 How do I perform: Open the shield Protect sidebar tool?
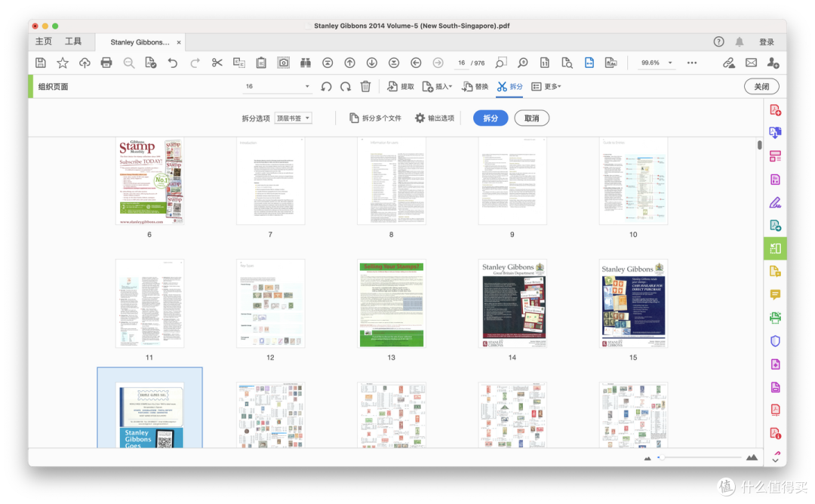(x=775, y=341)
